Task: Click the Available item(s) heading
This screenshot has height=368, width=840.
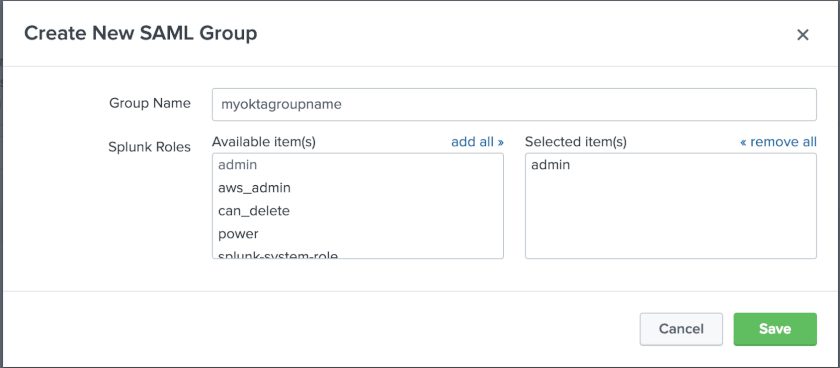Action: pos(264,142)
